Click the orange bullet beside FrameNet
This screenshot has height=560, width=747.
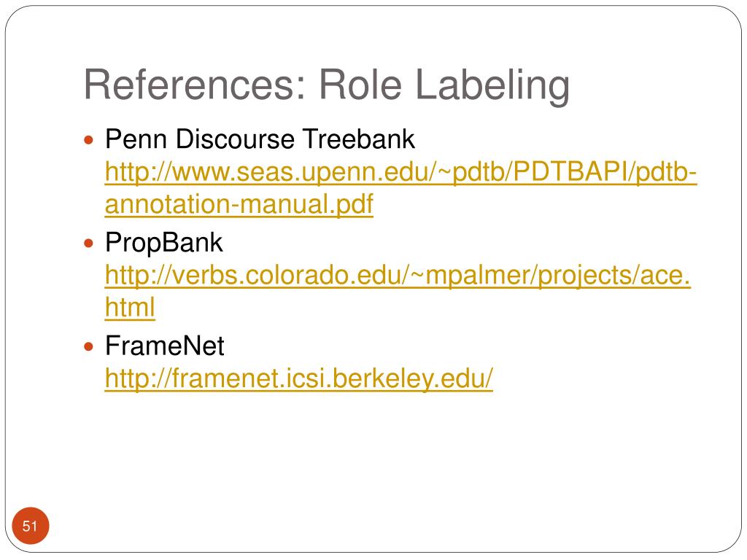[88, 346]
